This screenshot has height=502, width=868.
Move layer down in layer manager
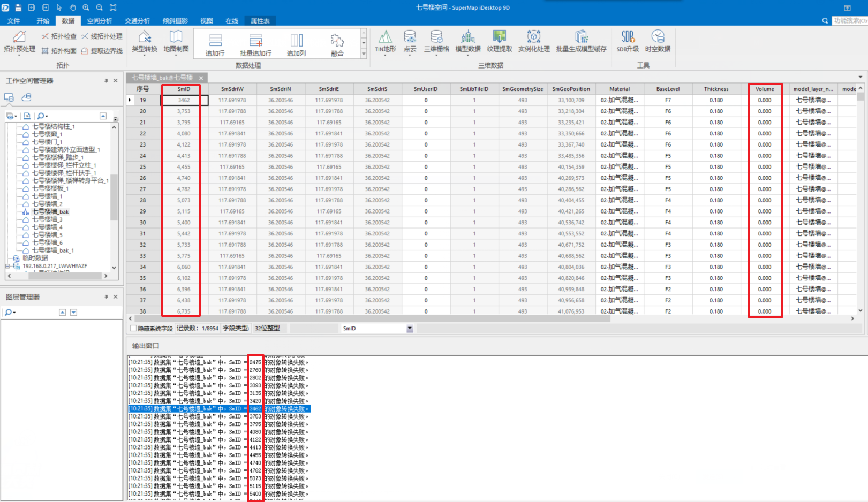(73, 312)
